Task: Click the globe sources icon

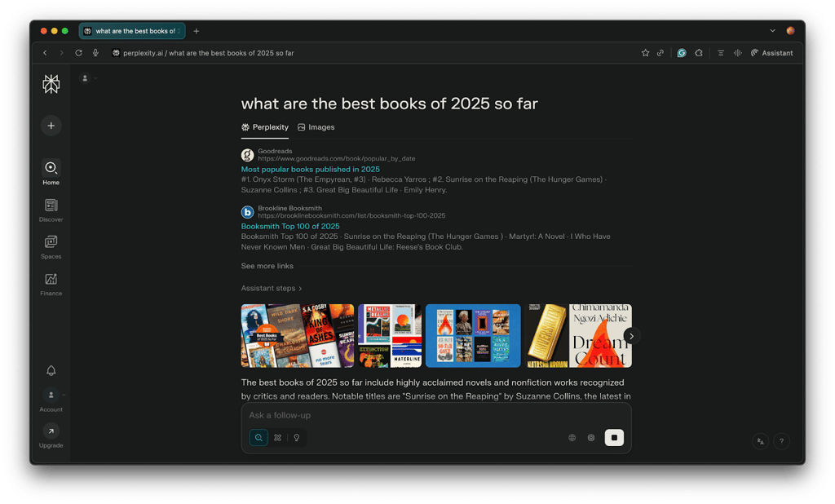Action: click(x=572, y=437)
